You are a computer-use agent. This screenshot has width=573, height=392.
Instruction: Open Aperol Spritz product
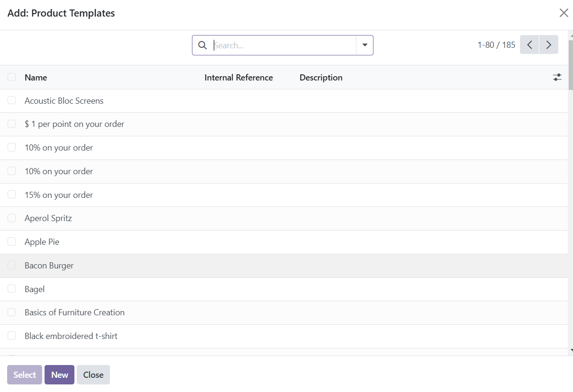[284, 219]
